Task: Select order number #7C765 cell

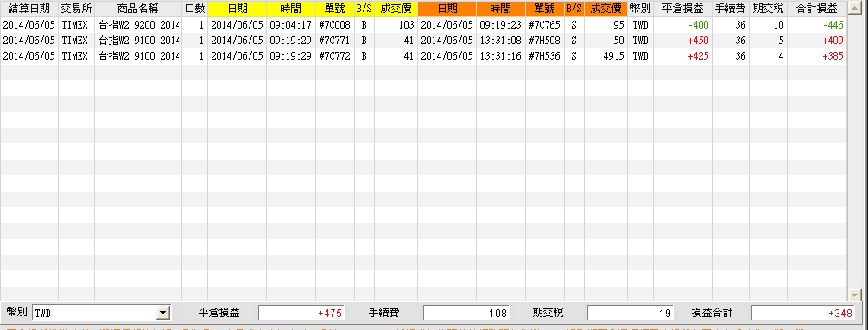Action: click(545, 25)
